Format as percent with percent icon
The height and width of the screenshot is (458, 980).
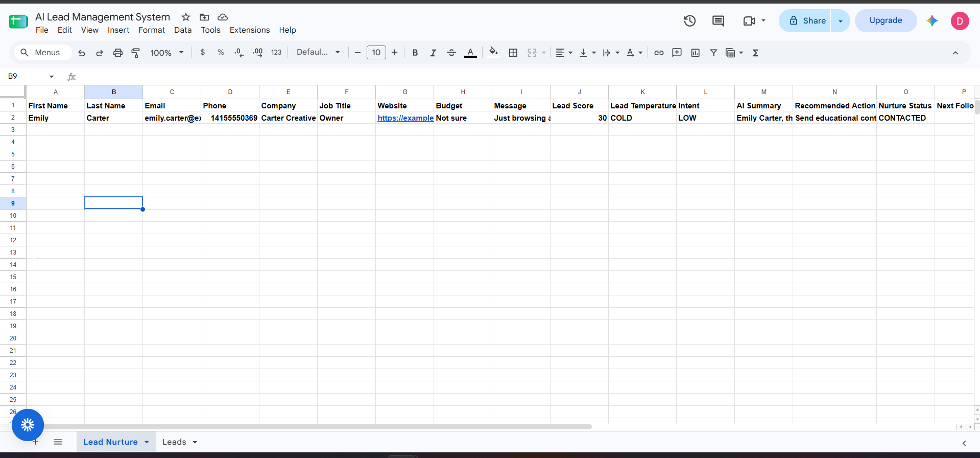pyautogui.click(x=221, y=52)
